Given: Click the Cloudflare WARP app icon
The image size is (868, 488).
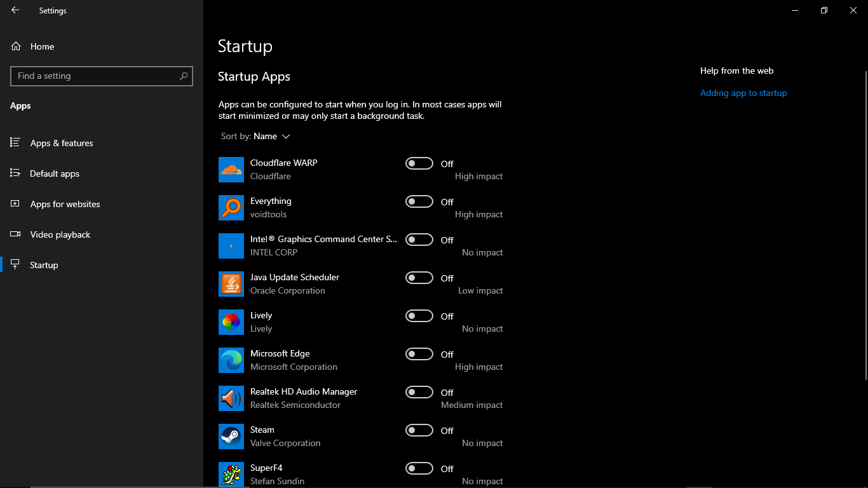Looking at the screenshot, I should click(231, 170).
